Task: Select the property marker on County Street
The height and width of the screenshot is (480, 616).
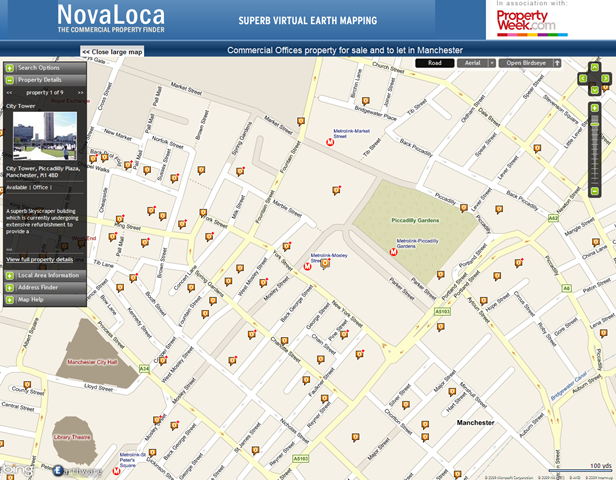Action: pyautogui.click(x=27, y=385)
